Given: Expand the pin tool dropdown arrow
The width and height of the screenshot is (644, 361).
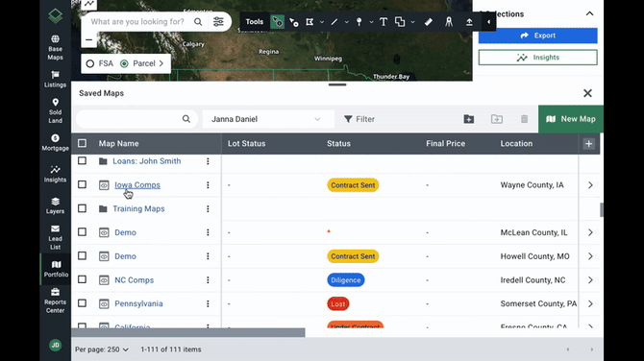Looking at the screenshot, I should click(371, 22).
